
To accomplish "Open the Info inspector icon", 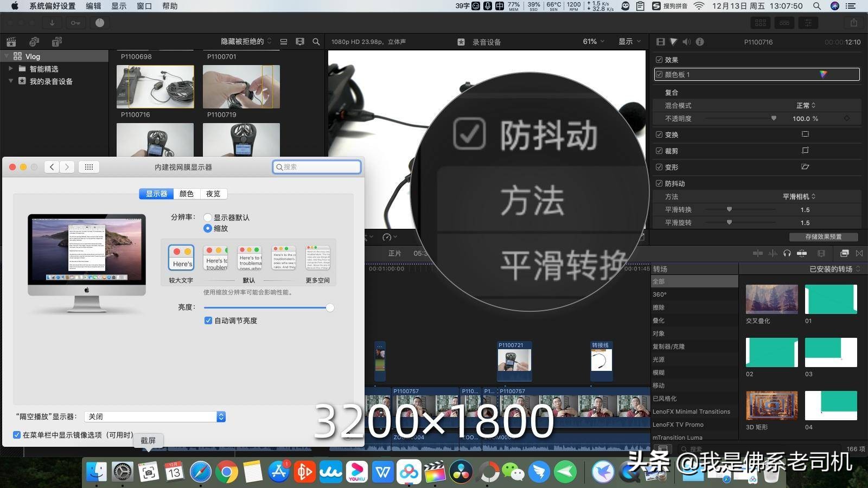I will (699, 42).
